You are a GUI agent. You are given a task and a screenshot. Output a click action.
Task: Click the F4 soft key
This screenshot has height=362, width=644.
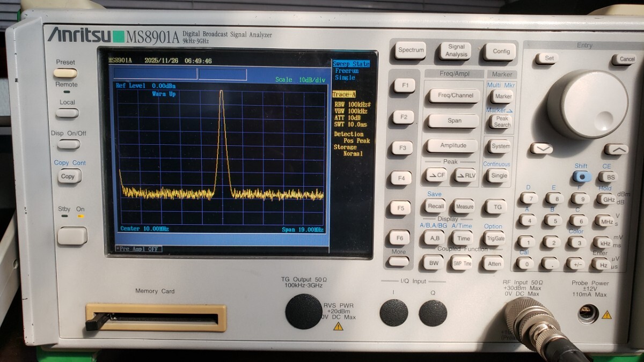(401, 178)
